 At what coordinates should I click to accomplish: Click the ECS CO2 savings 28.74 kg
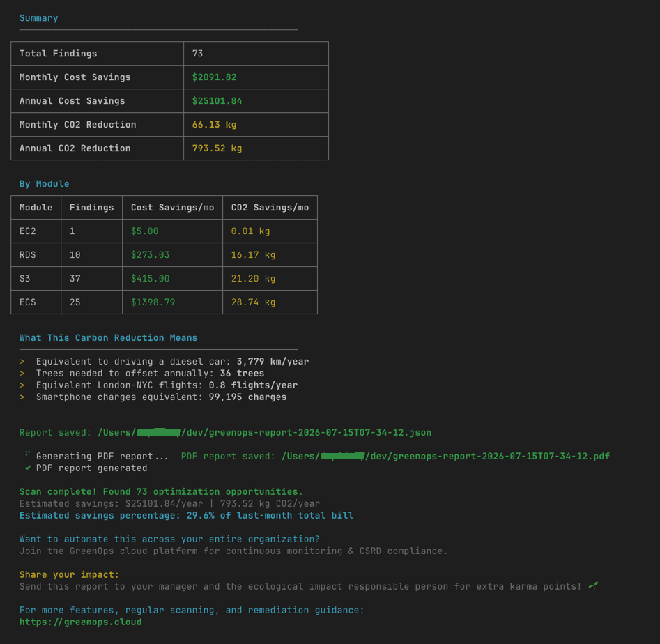[254, 302]
